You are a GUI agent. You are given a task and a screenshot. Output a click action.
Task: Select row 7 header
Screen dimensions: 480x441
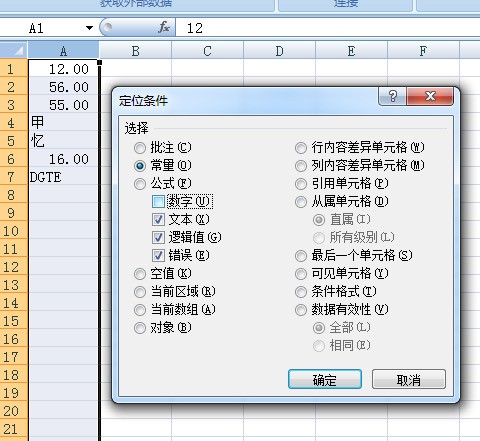pos(14,177)
